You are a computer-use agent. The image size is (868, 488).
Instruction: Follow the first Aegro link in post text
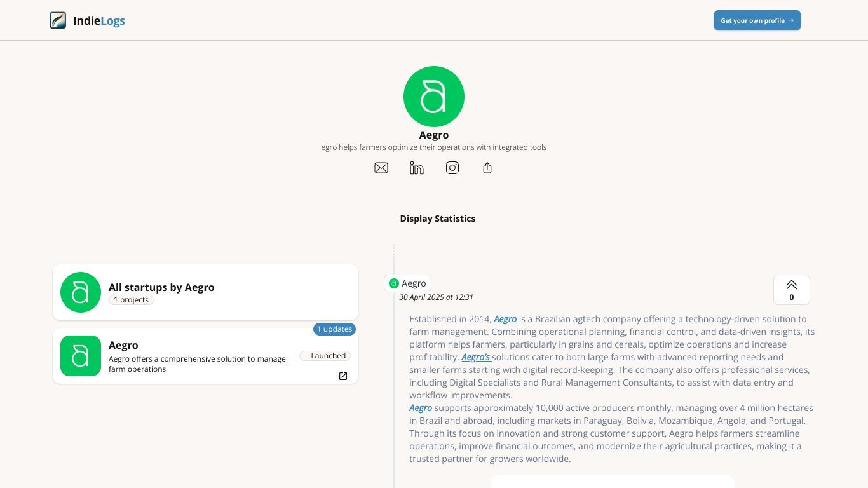[506, 319]
